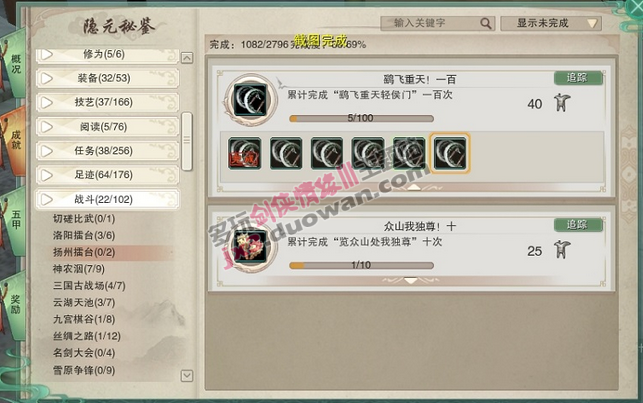Click the search magnifier icon

click(485, 24)
